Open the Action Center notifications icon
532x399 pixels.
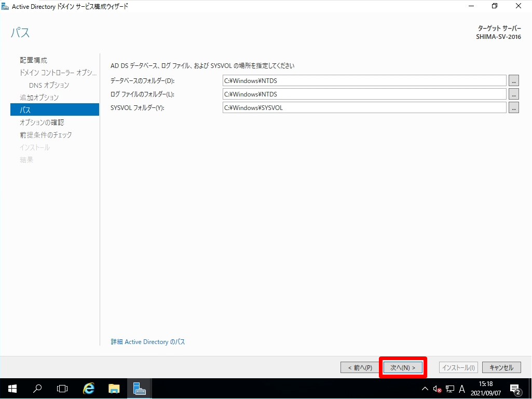(x=515, y=389)
